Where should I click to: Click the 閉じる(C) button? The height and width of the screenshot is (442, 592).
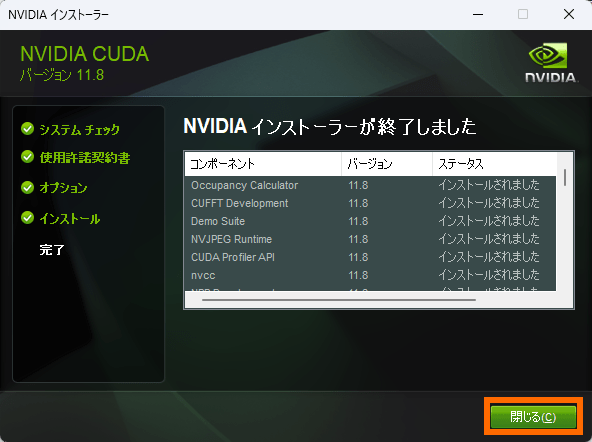(533, 417)
